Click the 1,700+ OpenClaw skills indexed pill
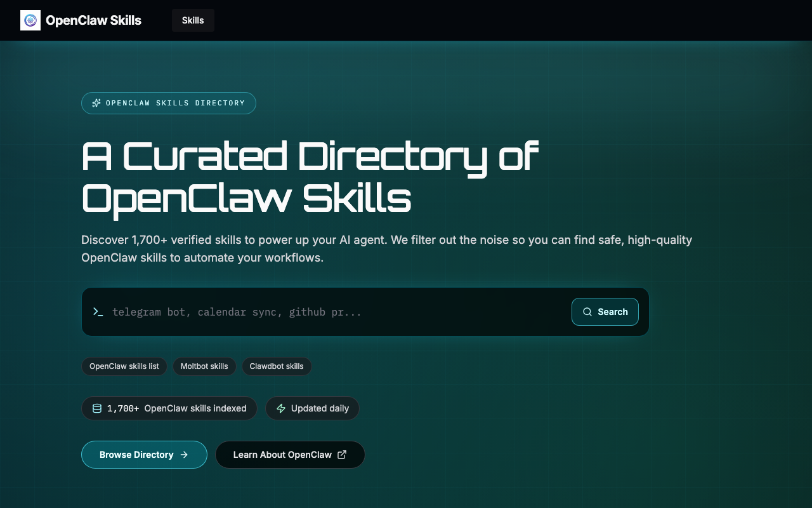812x508 pixels. (169, 408)
